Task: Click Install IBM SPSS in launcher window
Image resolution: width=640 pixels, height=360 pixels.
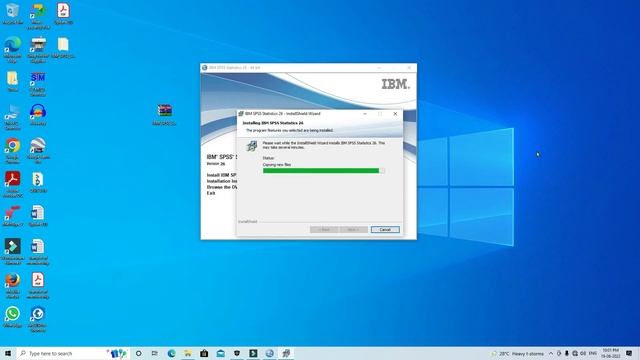Action: (x=222, y=175)
